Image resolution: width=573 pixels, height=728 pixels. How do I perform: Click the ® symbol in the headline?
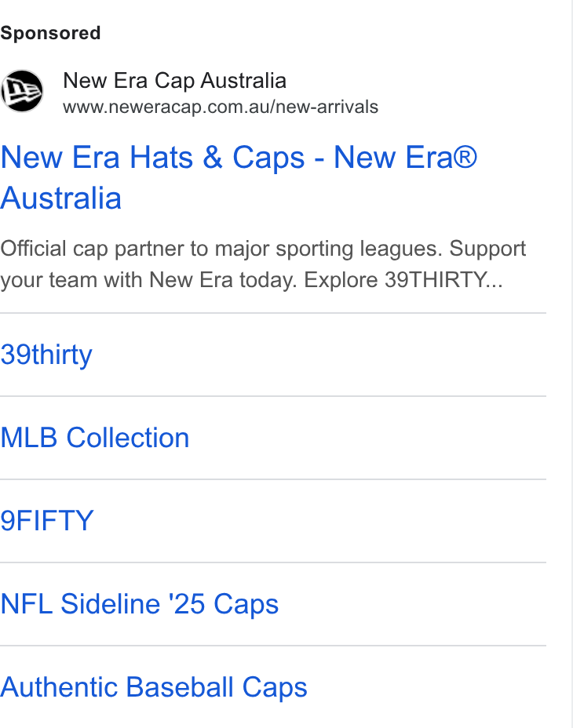(465, 156)
